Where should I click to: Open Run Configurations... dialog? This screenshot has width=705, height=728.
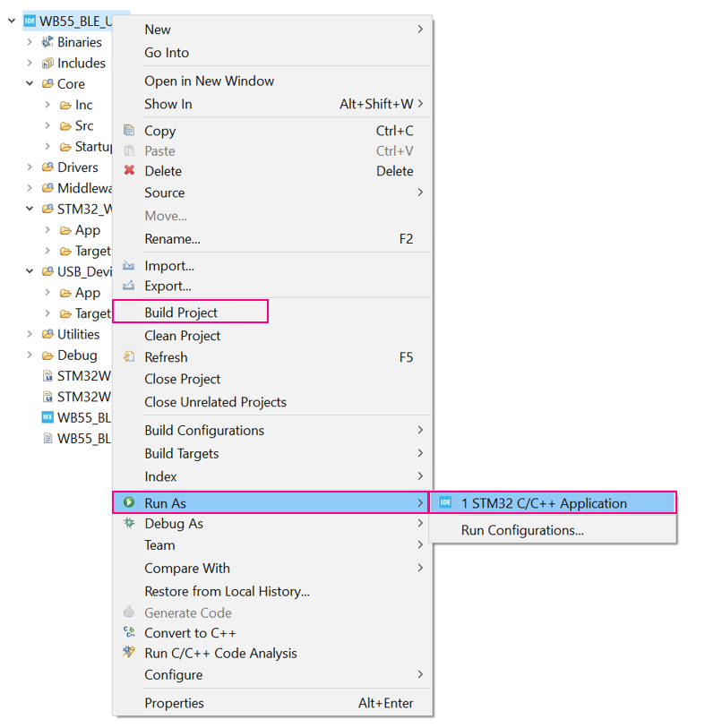[x=553, y=530]
